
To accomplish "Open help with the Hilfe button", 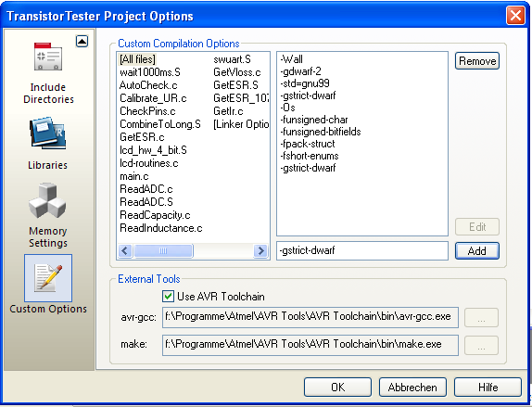I will (488, 387).
